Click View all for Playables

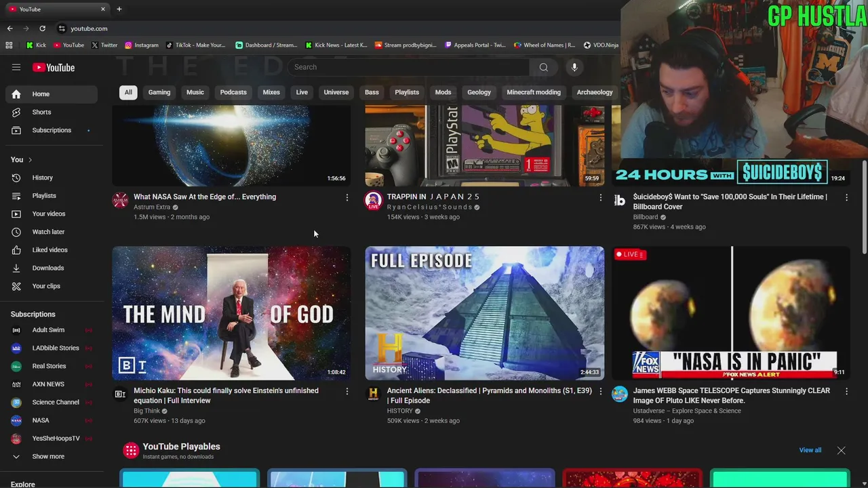pyautogui.click(x=810, y=450)
